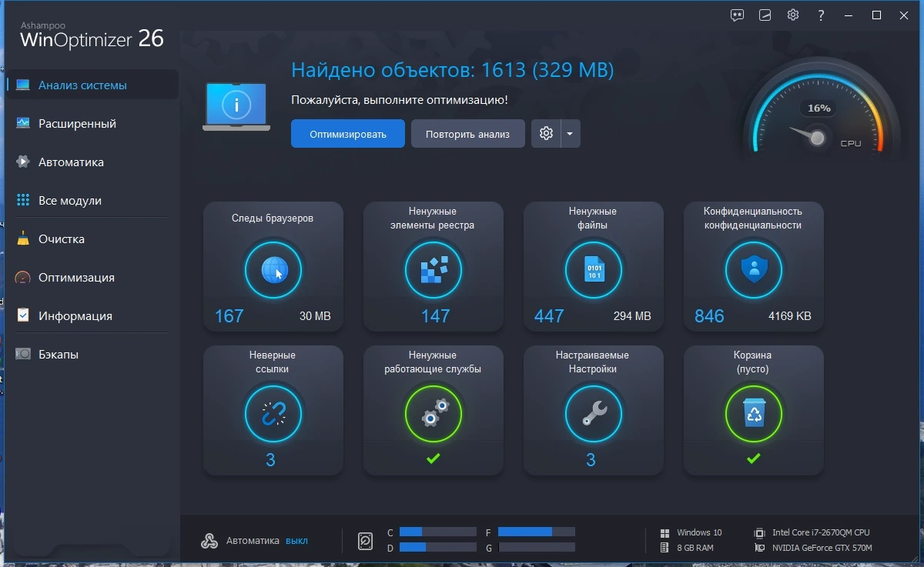Open help question mark icon
924x567 pixels.
pos(821,15)
